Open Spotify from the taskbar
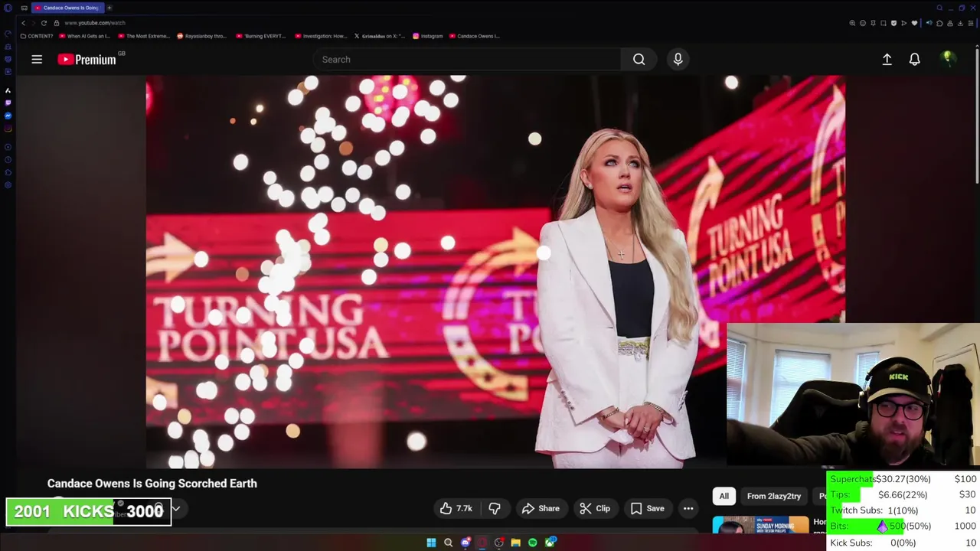Screen dimensions: 980x551 (533, 543)
